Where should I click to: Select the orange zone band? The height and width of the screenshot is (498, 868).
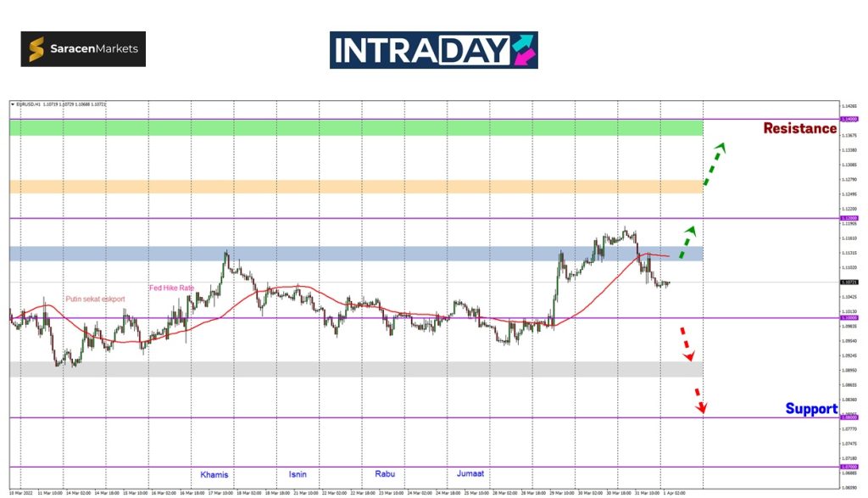coord(356,186)
